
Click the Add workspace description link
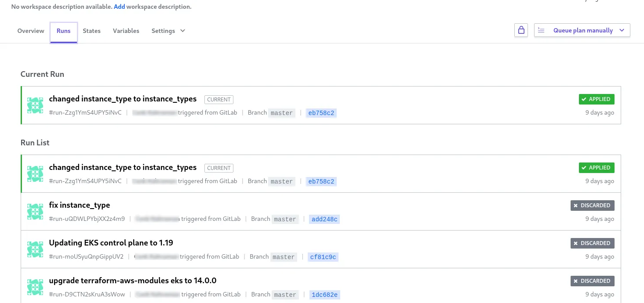pos(119,7)
